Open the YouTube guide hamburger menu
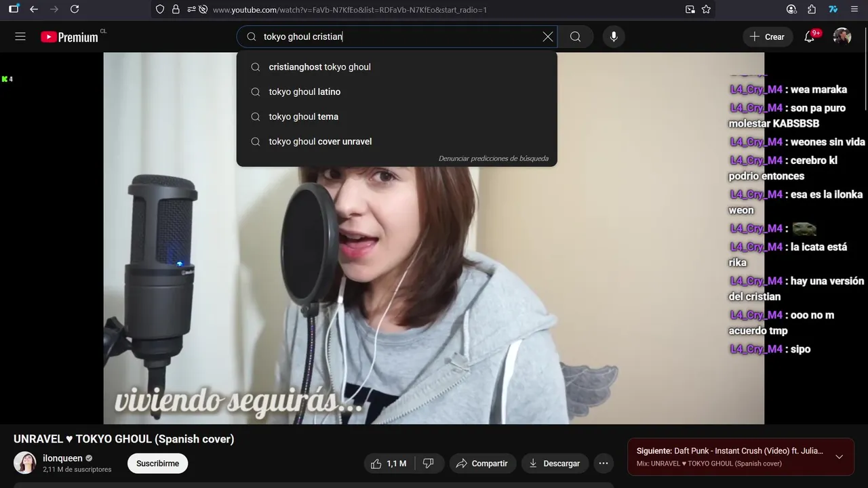The image size is (868, 488). point(20,37)
